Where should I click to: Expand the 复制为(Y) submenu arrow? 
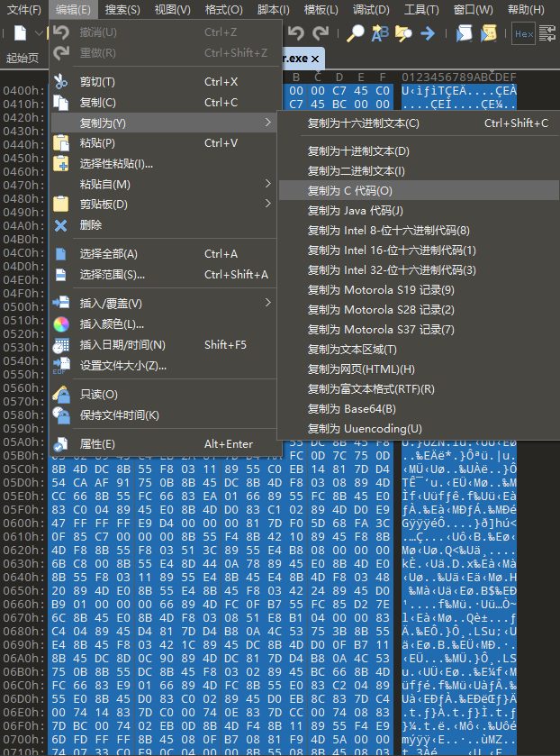click(268, 123)
